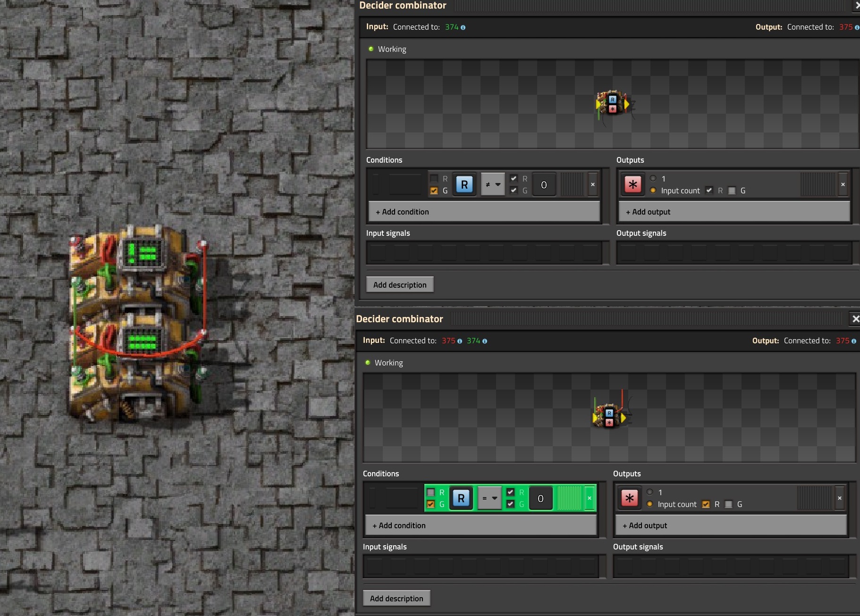Toggle output G wire checkbox in top Outputs
The width and height of the screenshot is (860, 616).
tap(732, 191)
